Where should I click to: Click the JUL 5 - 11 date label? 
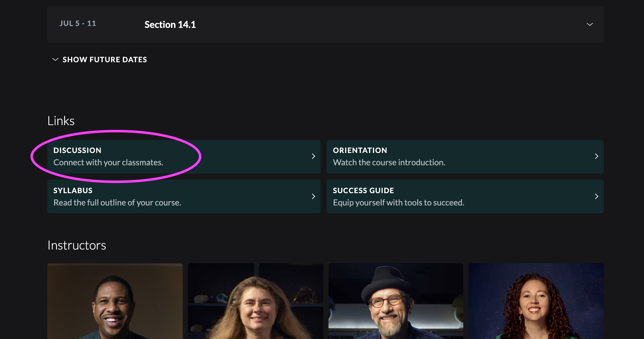pyautogui.click(x=78, y=23)
